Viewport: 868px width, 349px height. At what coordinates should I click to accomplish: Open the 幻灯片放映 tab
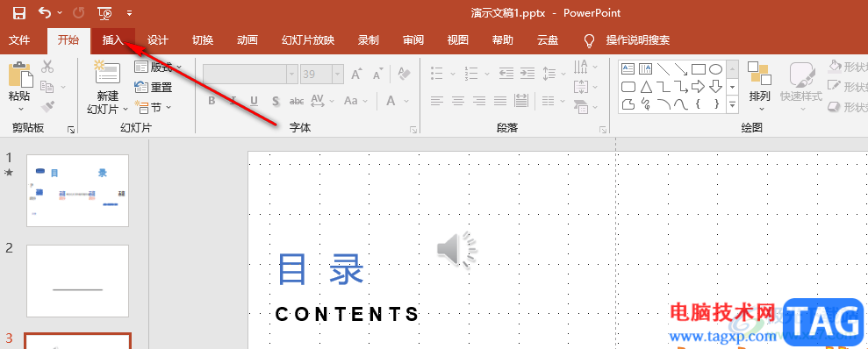pyautogui.click(x=308, y=39)
